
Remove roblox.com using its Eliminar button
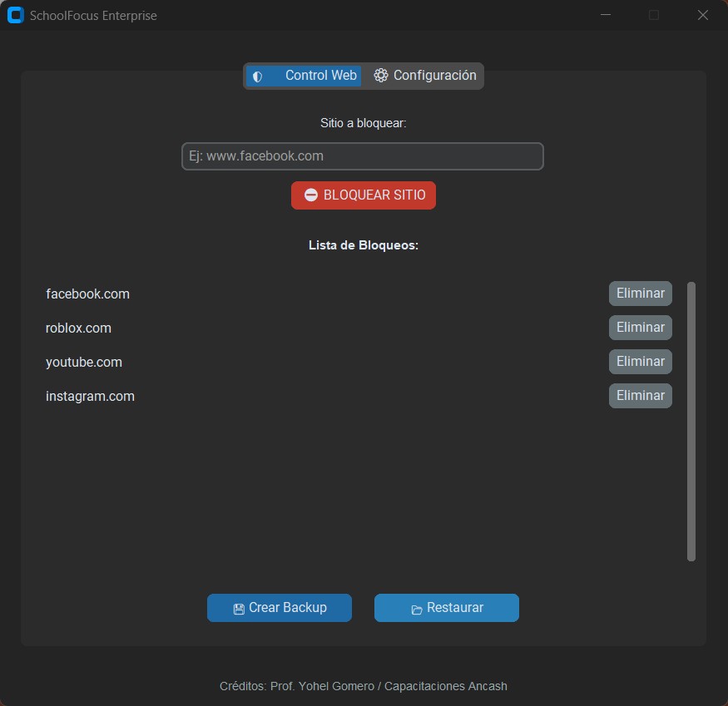[x=640, y=328]
